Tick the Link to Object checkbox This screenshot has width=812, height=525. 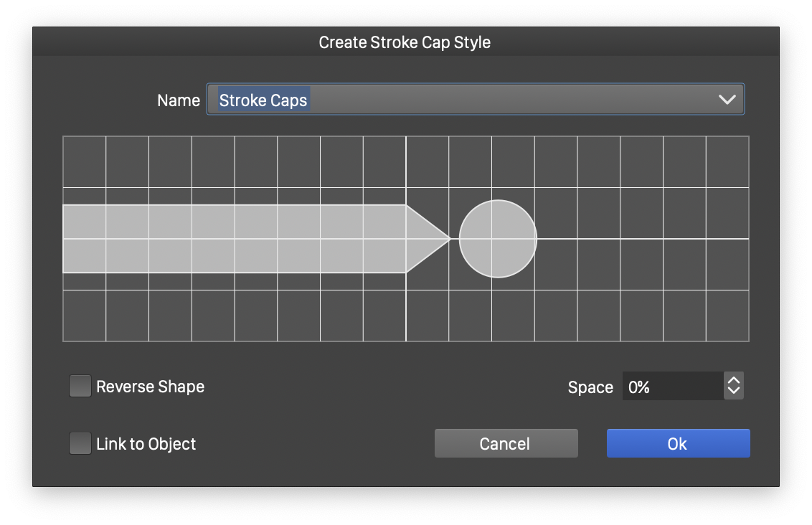point(80,444)
